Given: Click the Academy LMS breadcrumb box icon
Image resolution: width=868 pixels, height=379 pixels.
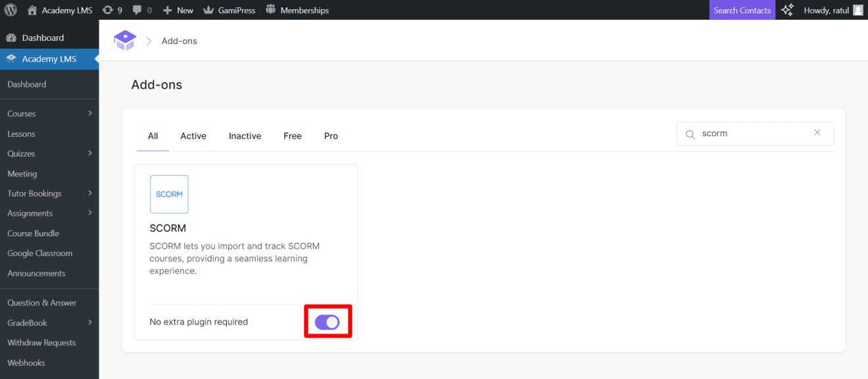Looking at the screenshot, I should [x=125, y=40].
